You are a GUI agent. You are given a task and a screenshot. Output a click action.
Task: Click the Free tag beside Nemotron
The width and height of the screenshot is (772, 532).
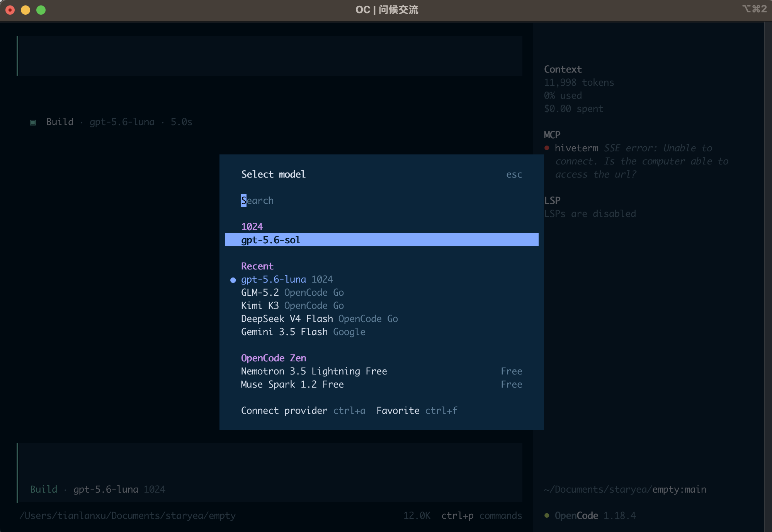coord(512,371)
